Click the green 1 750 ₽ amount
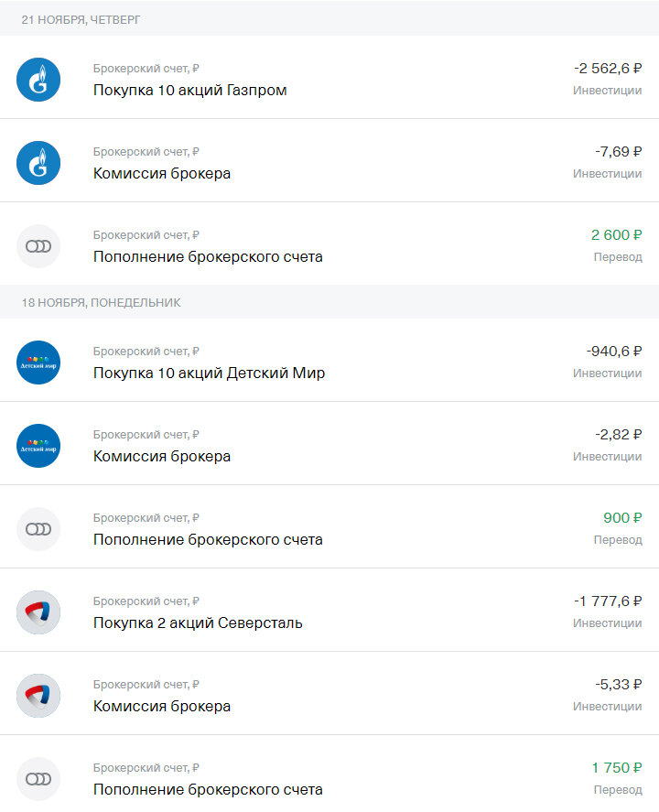659x812 pixels. [x=617, y=768]
